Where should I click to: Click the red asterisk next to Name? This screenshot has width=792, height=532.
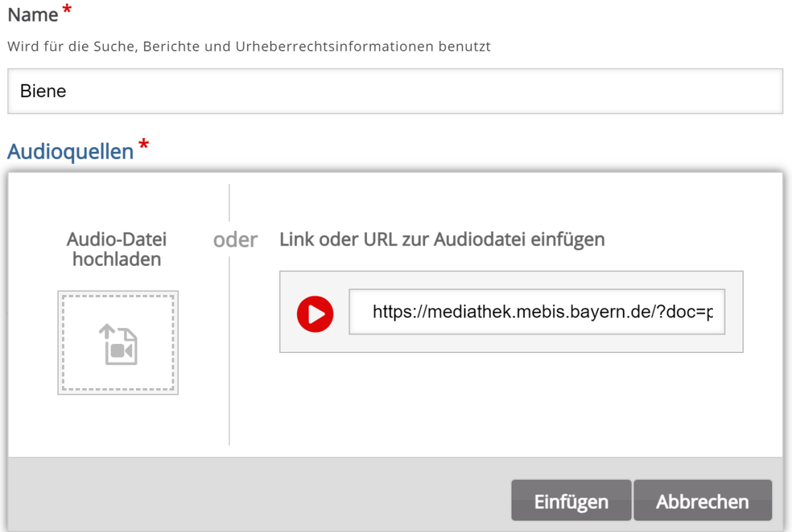point(67,11)
